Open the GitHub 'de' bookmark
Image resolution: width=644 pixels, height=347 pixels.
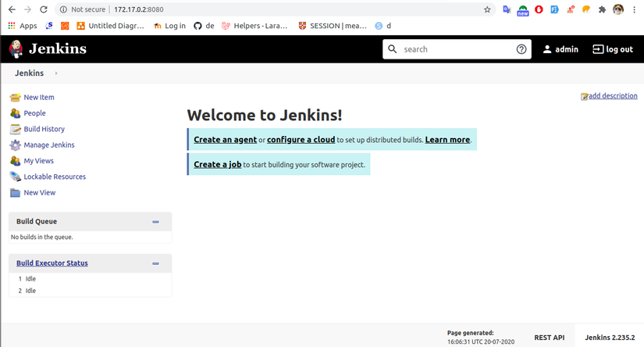point(204,26)
